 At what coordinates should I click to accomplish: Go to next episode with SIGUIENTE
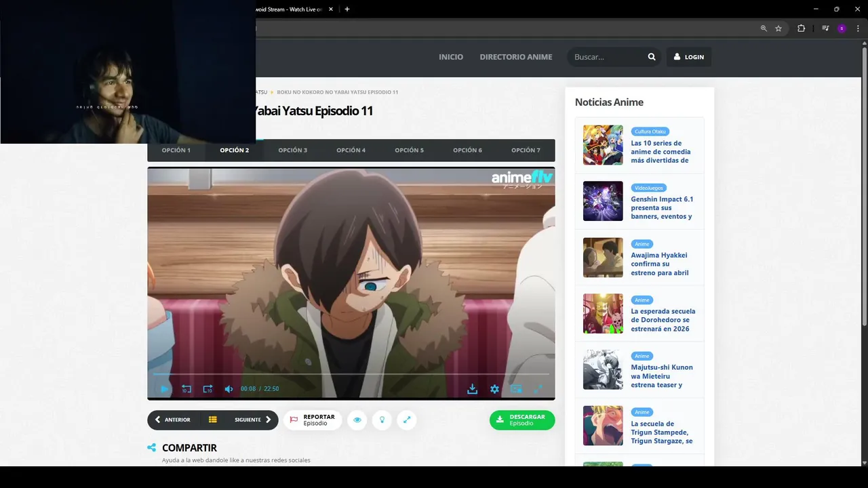(x=253, y=420)
